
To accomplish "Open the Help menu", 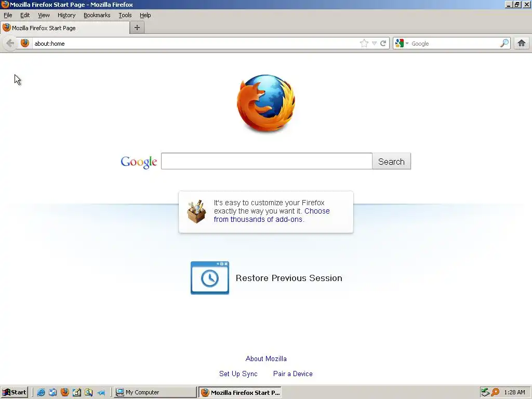I will [x=145, y=15].
